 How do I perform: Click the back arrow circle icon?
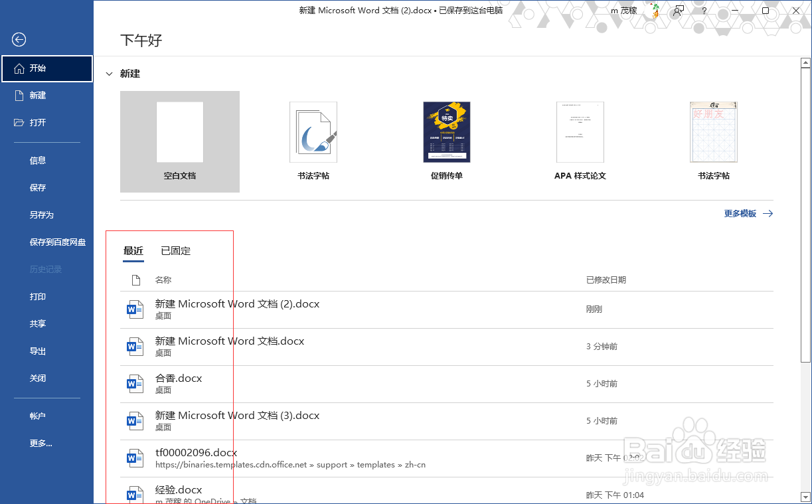(x=19, y=40)
